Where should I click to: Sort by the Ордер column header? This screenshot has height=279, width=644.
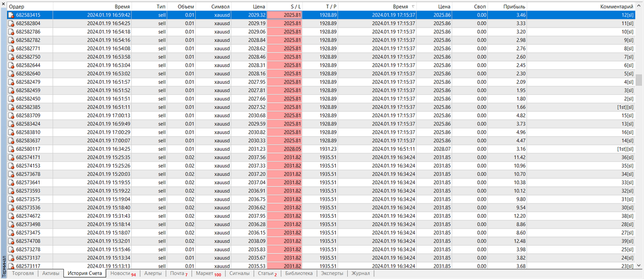[29, 6]
